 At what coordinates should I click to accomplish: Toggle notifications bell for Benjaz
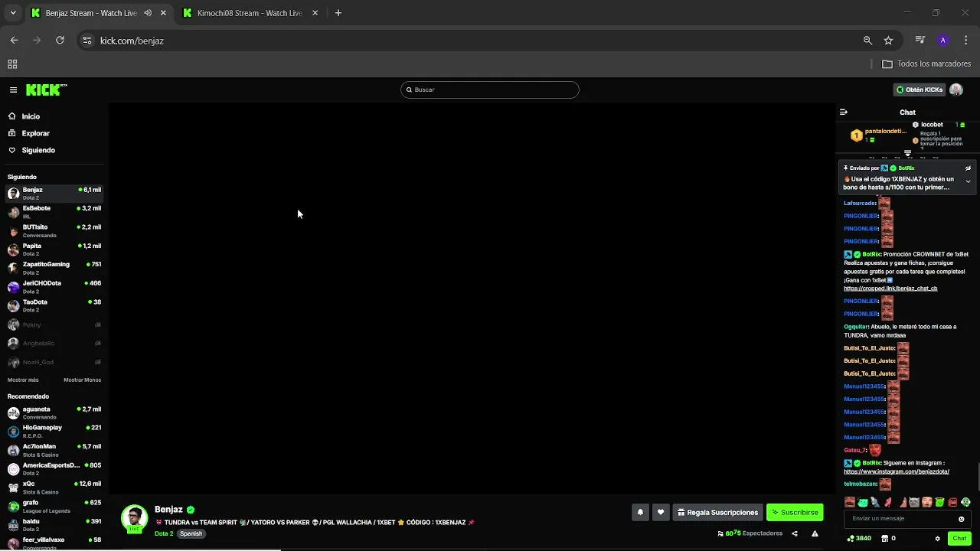(x=640, y=512)
